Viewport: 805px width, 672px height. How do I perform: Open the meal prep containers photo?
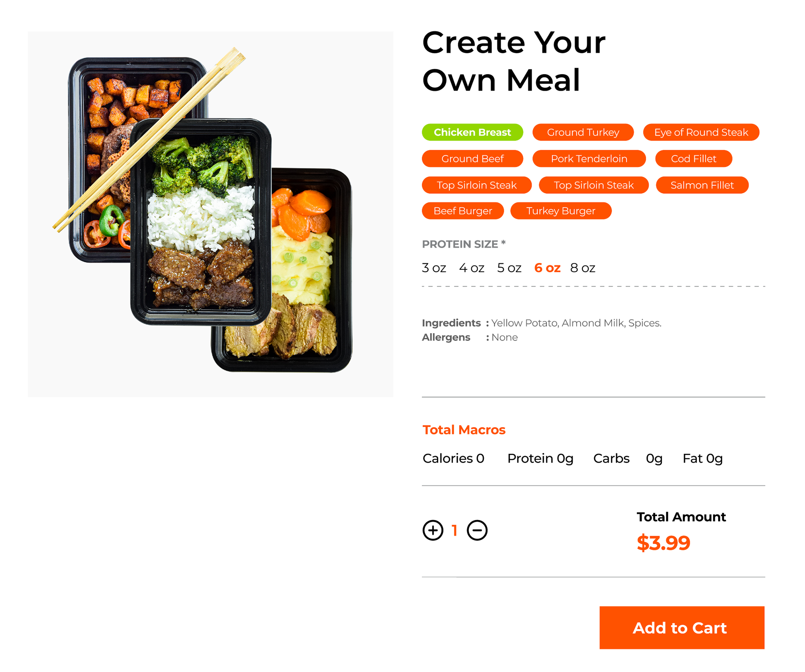(210, 214)
